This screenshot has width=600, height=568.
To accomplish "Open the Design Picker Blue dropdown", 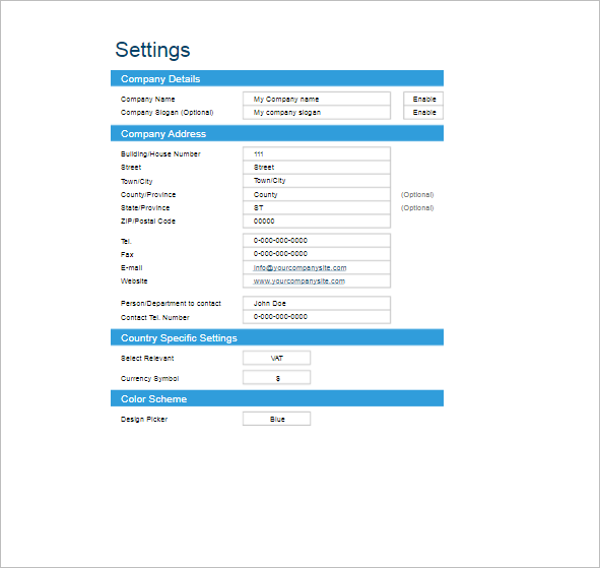I will click(x=277, y=419).
